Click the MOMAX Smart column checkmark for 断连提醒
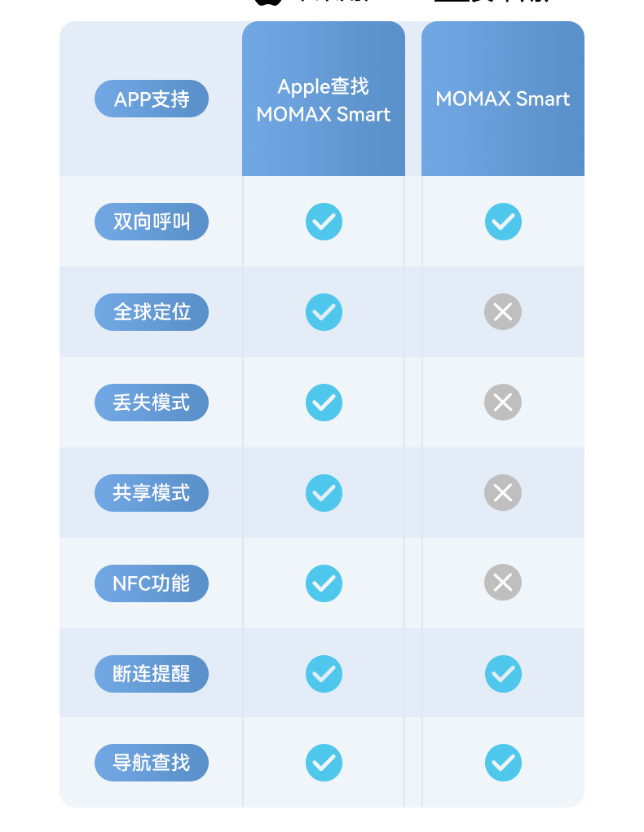644x832 pixels. point(503,674)
